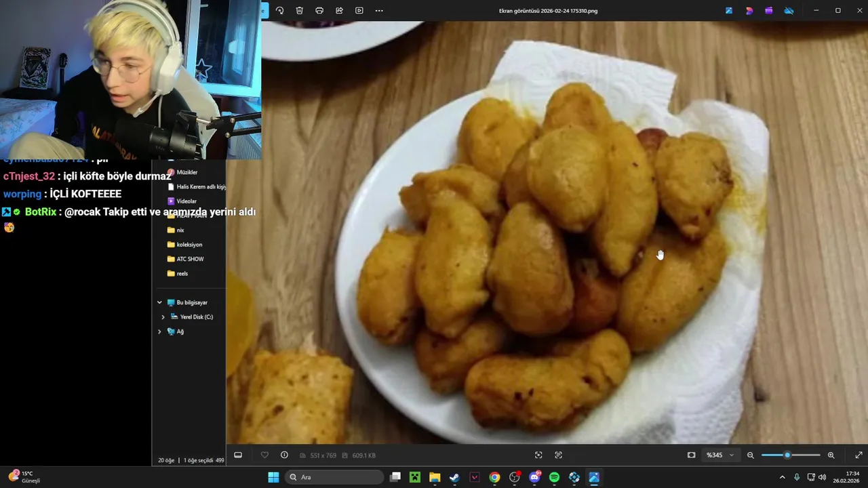Click the microphone tray icon
This screenshot has width=868, height=488.
point(797,477)
